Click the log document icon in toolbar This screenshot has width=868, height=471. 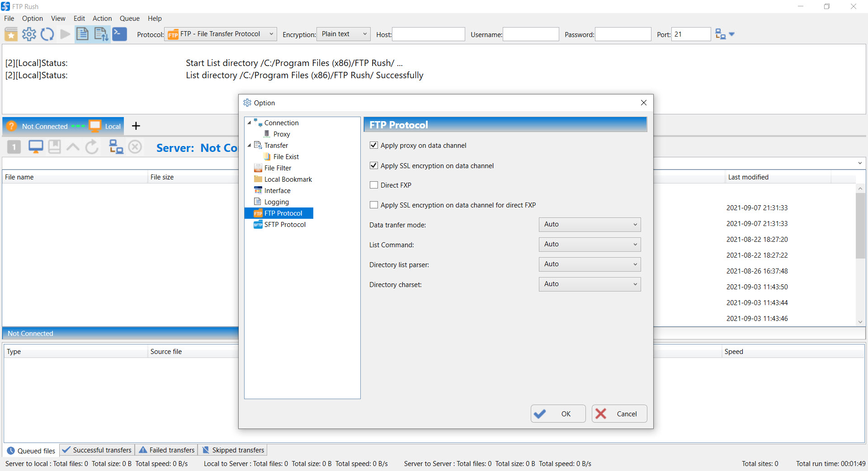(83, 34)
